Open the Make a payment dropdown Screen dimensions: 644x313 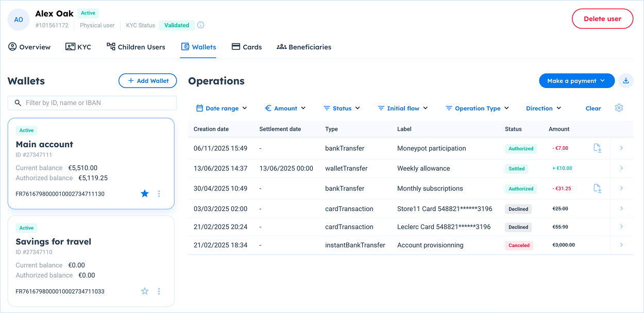click(x=576, y=81)
